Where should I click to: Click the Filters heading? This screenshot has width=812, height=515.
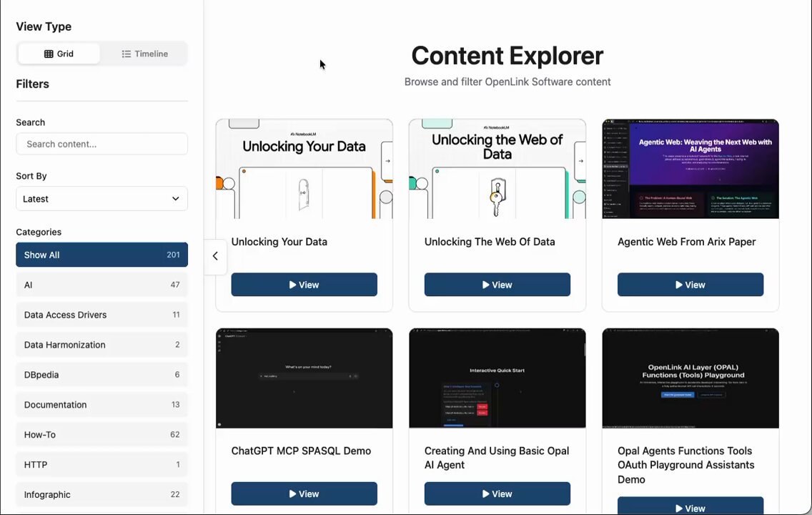33,84
